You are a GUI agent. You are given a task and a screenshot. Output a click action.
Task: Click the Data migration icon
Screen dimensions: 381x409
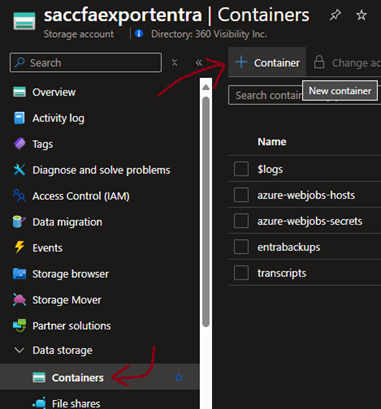(19, 222)
